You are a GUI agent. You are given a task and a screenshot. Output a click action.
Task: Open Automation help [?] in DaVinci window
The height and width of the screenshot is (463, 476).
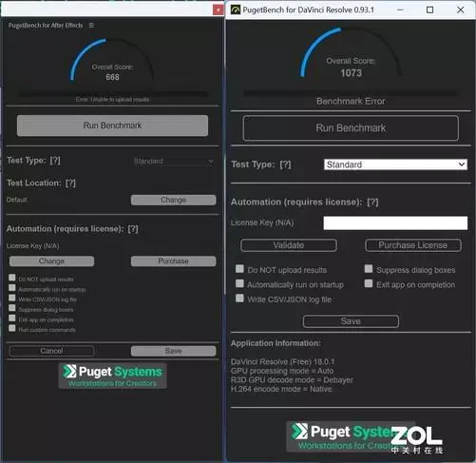(x=372, y=203)
